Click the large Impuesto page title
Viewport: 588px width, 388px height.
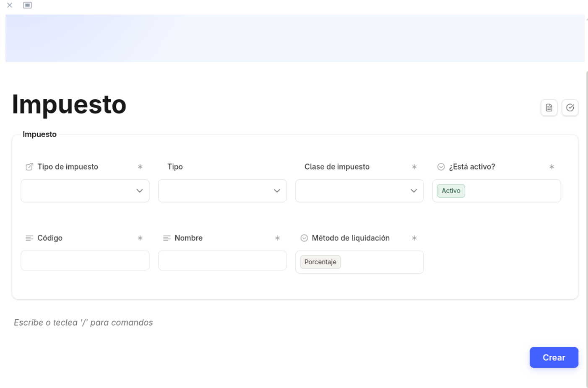[x=69, y=105]
